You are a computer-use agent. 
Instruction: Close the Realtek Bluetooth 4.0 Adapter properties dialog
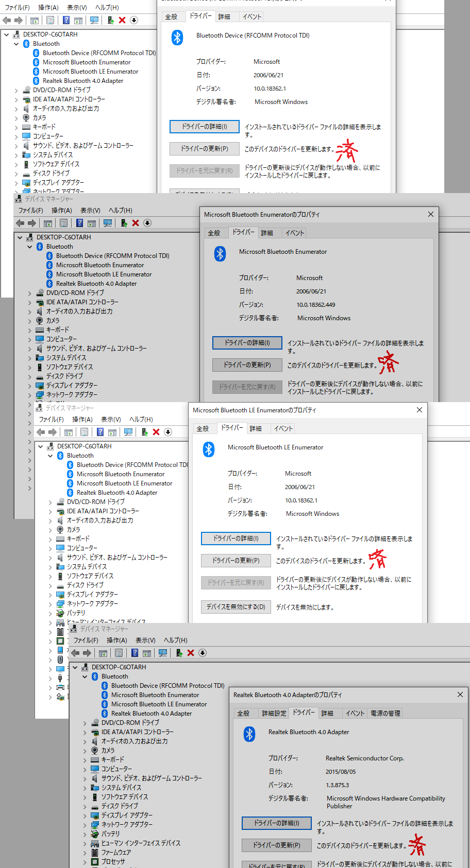460,695
